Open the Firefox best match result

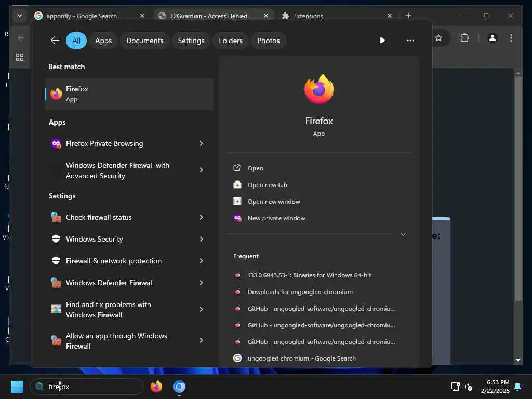129,94
